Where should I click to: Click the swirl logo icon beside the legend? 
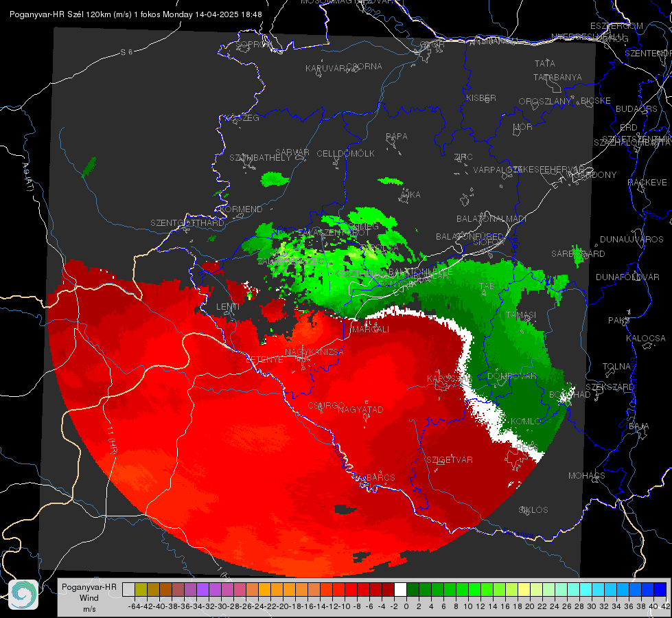click(23, 595)
